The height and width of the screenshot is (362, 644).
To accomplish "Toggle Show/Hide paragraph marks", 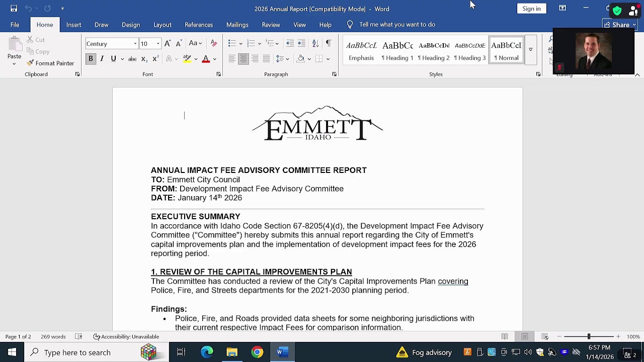I will coord(329,44).
